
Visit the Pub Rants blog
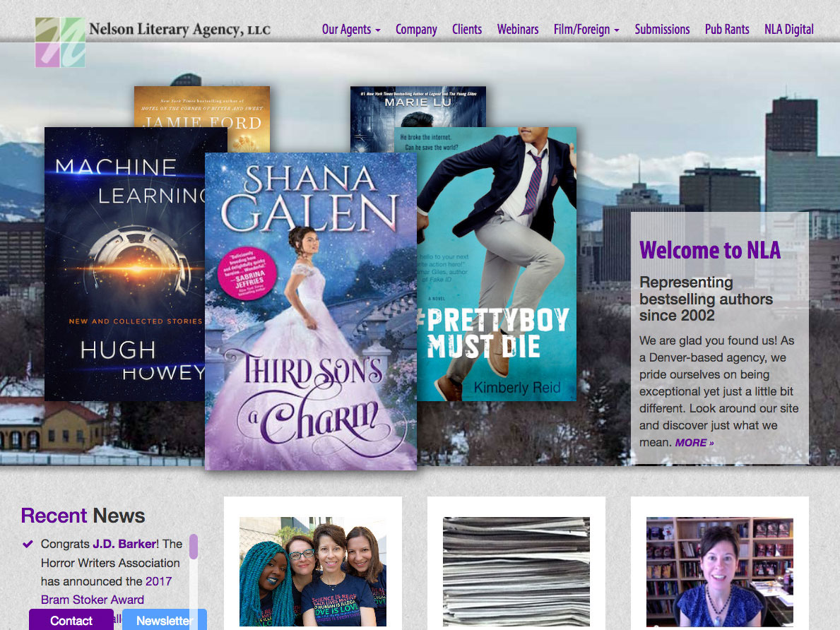click(x=727, y=30)
